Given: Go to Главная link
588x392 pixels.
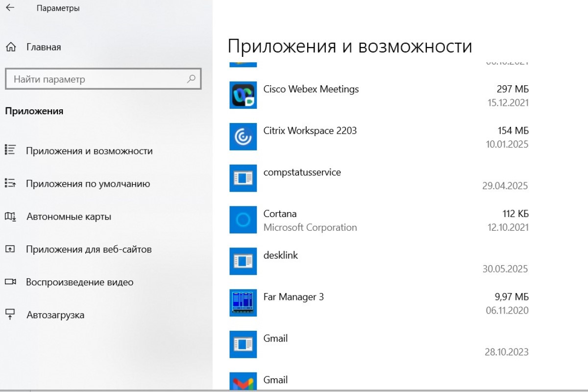Looking at the screenshot, I should point(44,48).
